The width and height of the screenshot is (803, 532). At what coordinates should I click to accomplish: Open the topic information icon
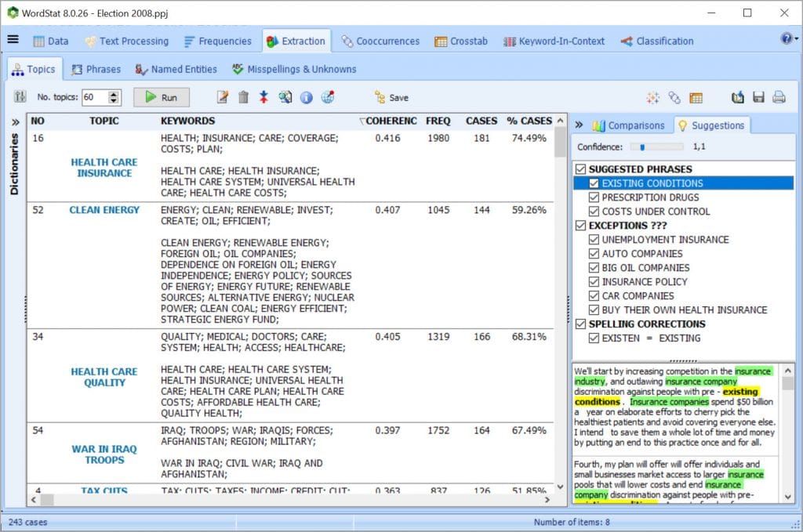coord(307,97)
